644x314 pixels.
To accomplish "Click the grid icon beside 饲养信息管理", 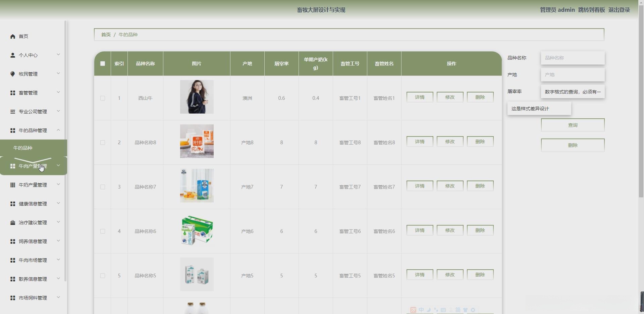I will coord(13,241).
